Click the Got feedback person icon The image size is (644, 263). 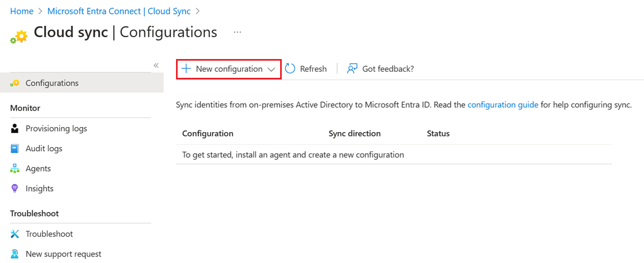tap(352, 69)
